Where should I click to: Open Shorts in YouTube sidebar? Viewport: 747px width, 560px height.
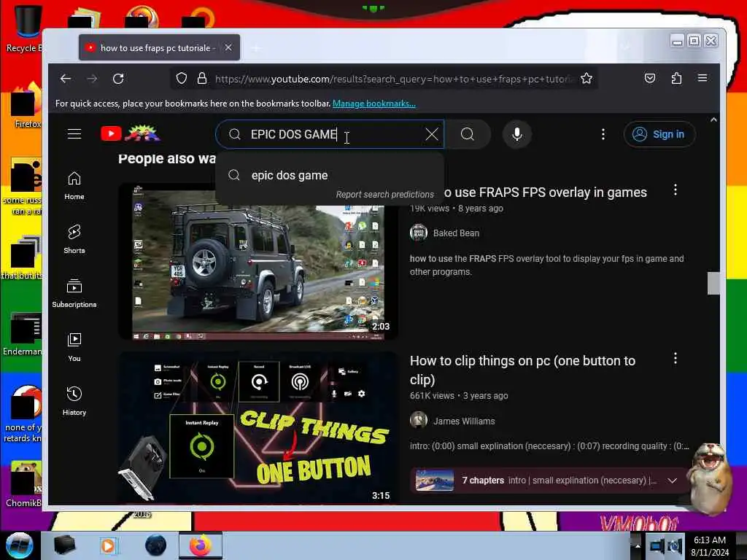pos(74,239)
